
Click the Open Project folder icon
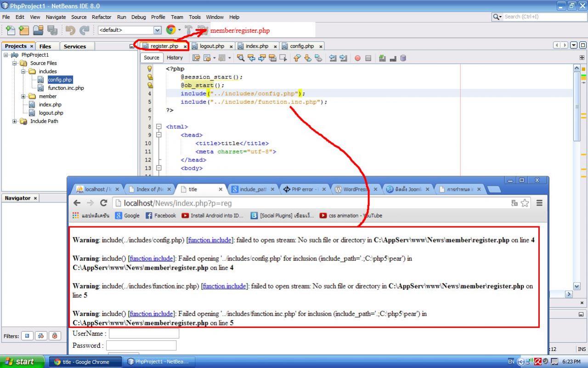tap(38, 30)
